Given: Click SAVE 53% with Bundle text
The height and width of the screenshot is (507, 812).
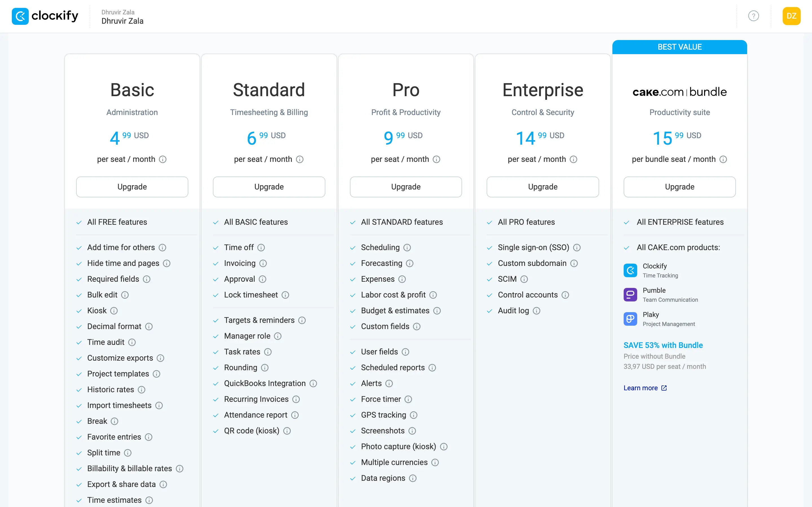Looking at the screenshot, I should tap(663, 345).
